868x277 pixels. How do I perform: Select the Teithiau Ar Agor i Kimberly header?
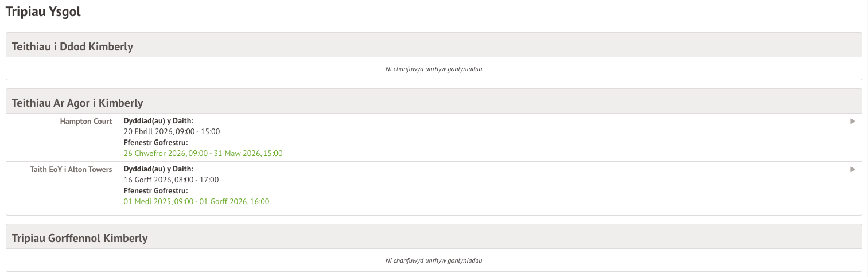point(77,103)
